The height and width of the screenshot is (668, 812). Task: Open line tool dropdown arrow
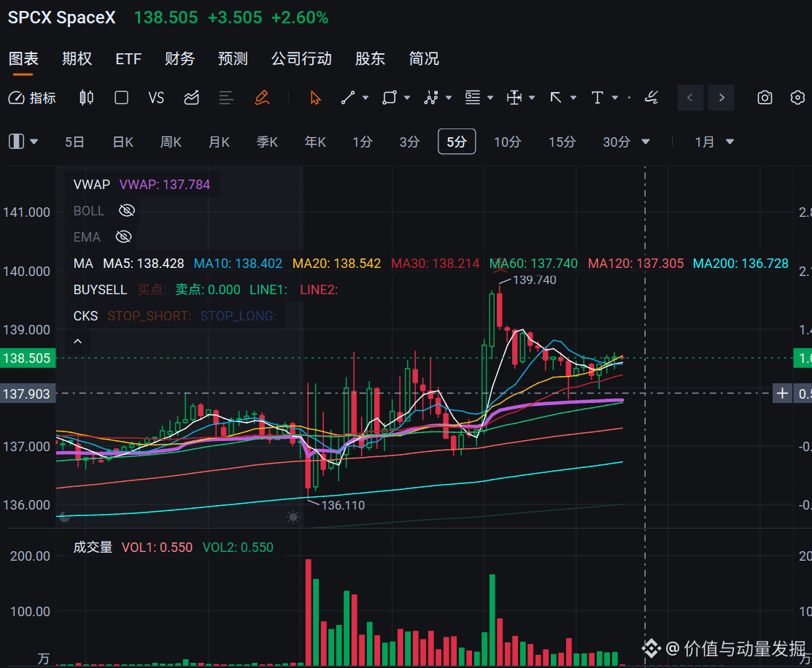pyautogui.click(x=366, y=97)
